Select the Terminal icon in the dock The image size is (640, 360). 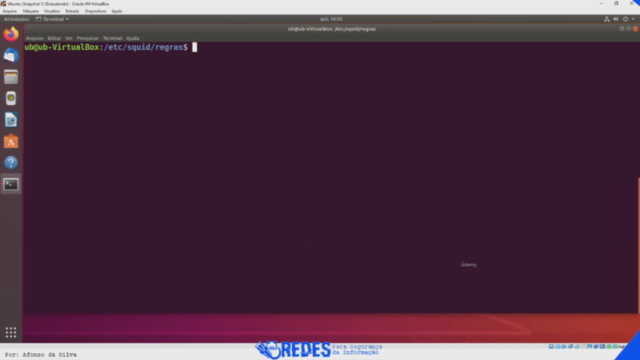click(x=11, y=184)
